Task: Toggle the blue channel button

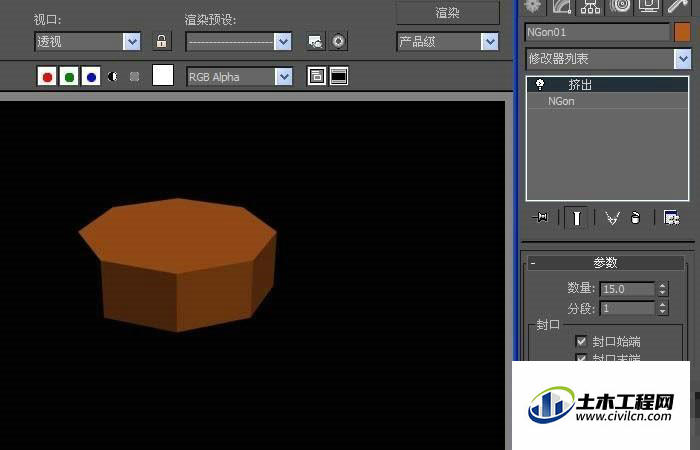Action: [x=91, y=77]
